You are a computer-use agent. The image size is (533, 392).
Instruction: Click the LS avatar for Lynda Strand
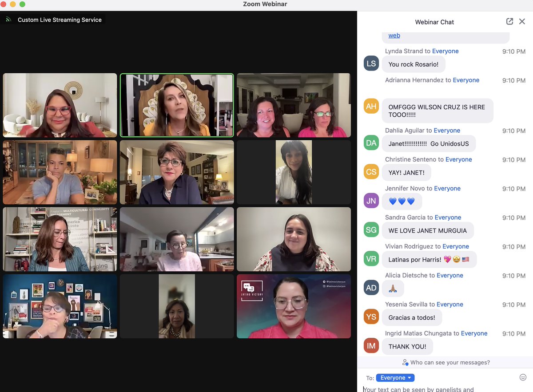[x=371, y=63]
